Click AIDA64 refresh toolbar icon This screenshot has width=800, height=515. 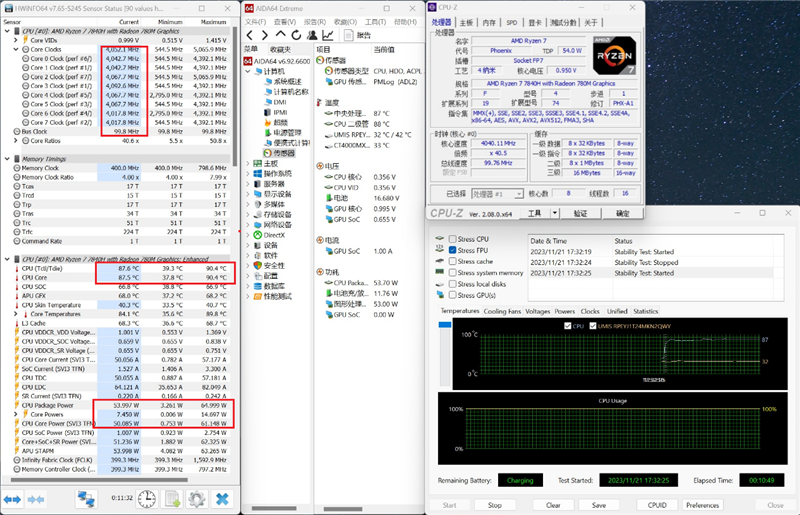(x=296, y=35)
